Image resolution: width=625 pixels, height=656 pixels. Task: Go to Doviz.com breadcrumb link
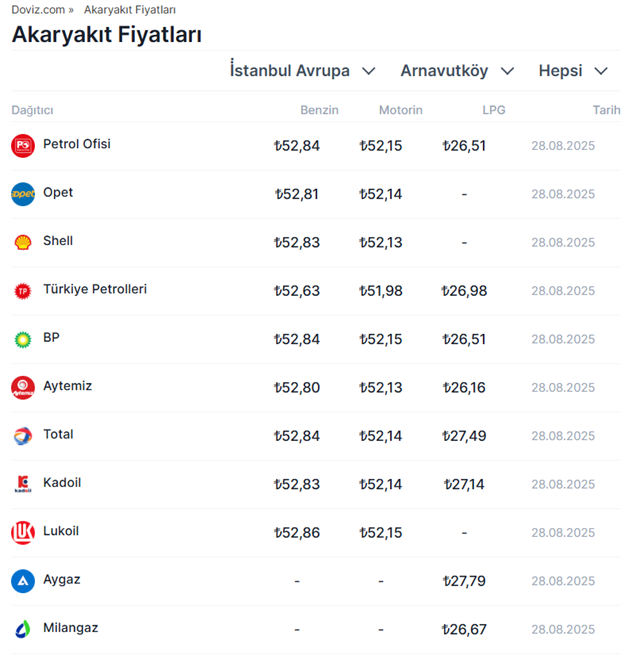[38, 9]
